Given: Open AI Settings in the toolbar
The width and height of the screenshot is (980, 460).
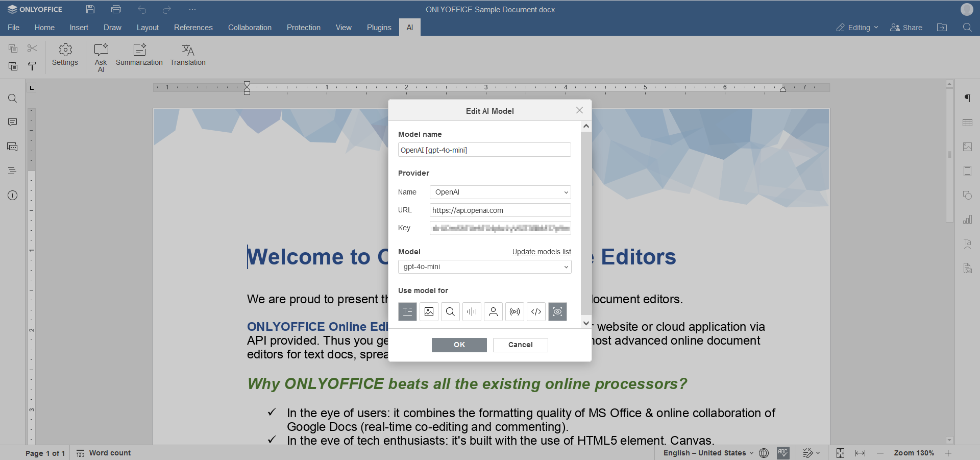Looking at the screenshot, I should (65, 55).
